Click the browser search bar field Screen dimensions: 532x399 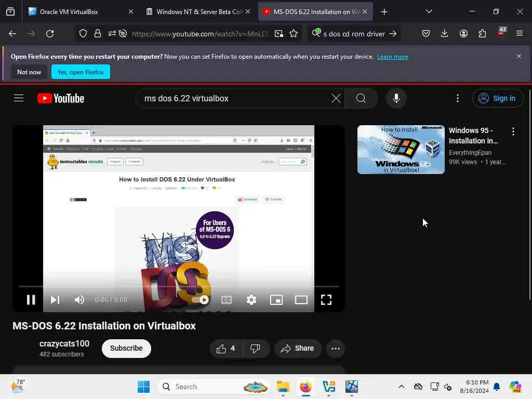tap(354, 34)
